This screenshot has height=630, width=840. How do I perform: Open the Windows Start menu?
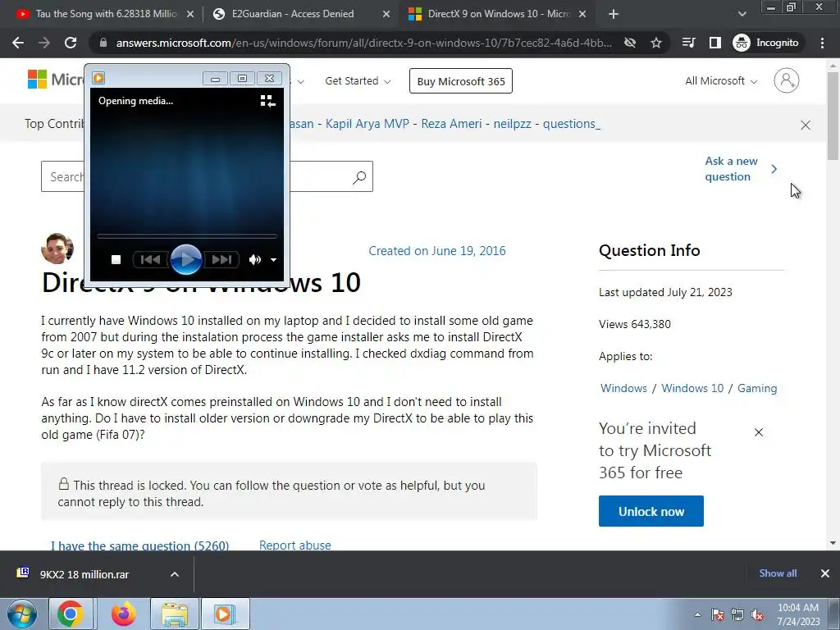click(x=22, y=614)
